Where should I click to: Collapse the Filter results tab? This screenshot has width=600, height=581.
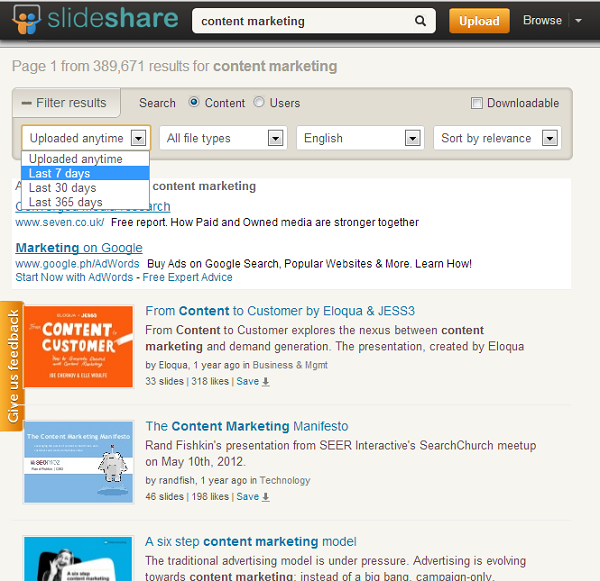click(x=66, y=103)
